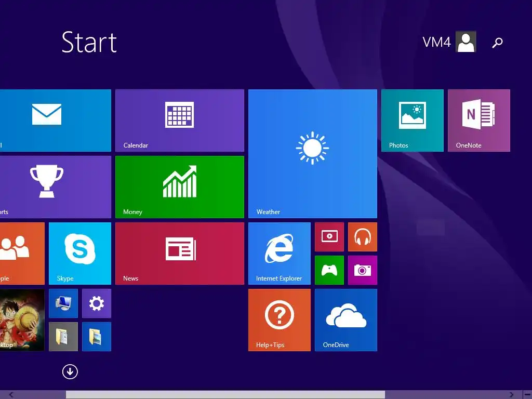Open the Photos tile
This screenshot has height=399, width=532.
point(412,121)
